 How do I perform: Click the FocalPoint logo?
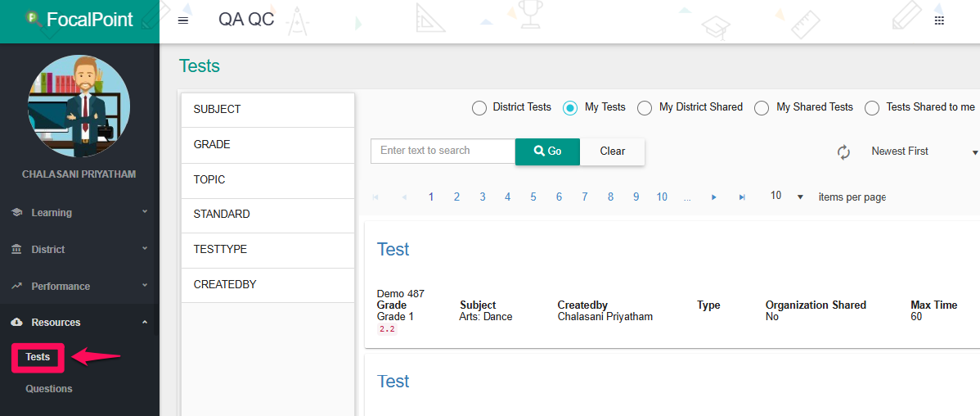[79, 20]
